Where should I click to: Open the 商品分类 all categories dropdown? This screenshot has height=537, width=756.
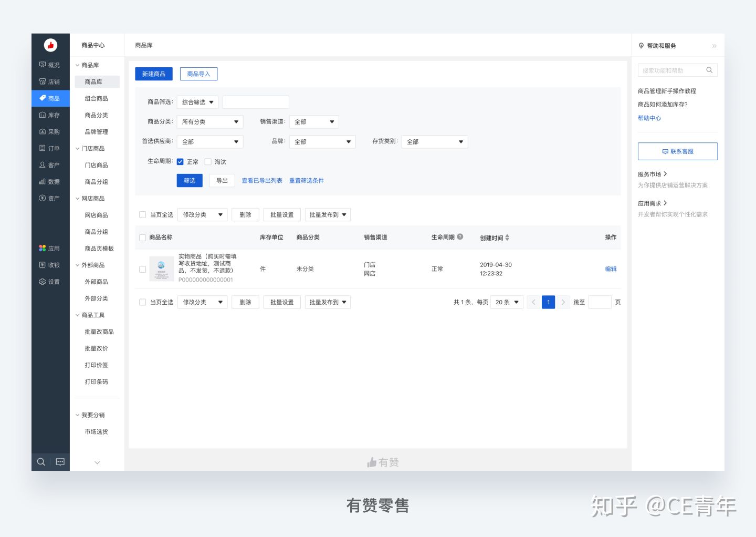209,121
